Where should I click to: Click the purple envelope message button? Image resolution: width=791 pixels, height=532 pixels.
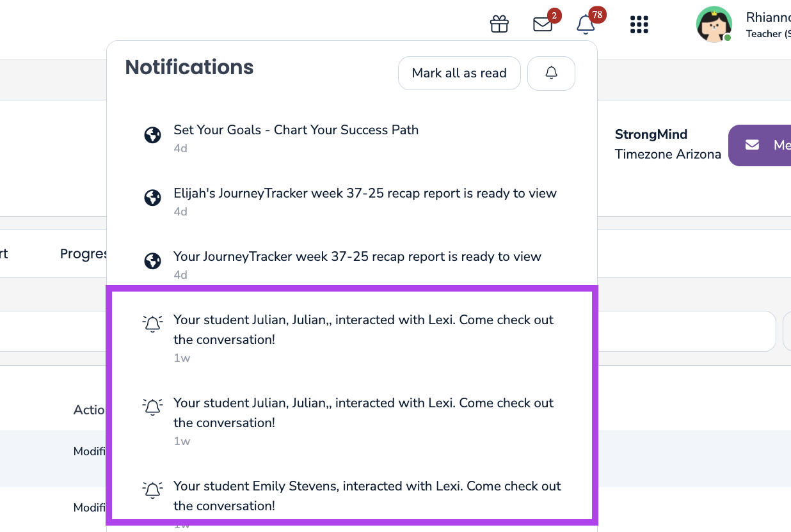(x=760, y=145)
